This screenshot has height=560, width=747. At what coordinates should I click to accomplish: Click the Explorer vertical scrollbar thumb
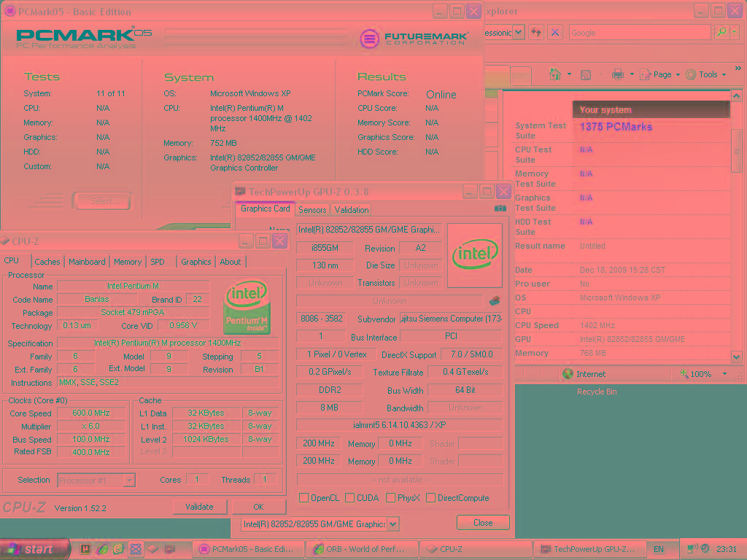737,151
